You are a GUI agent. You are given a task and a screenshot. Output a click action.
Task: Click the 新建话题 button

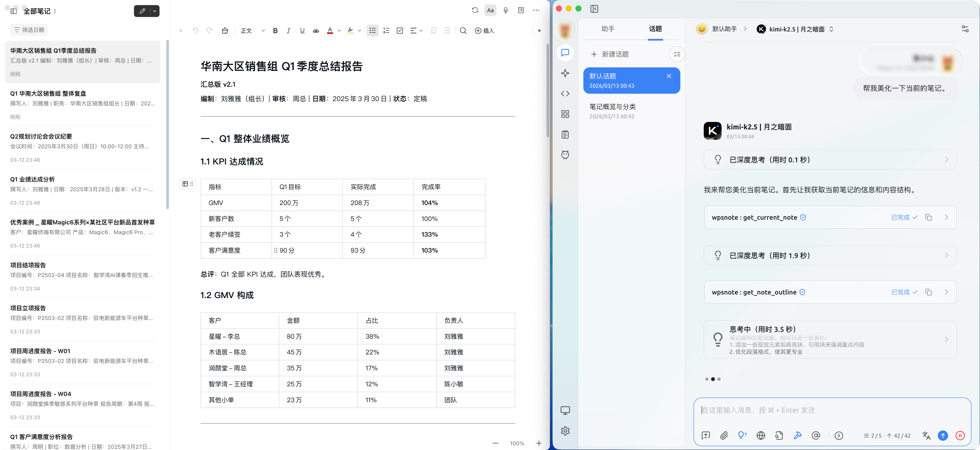(x=609, y=54)
